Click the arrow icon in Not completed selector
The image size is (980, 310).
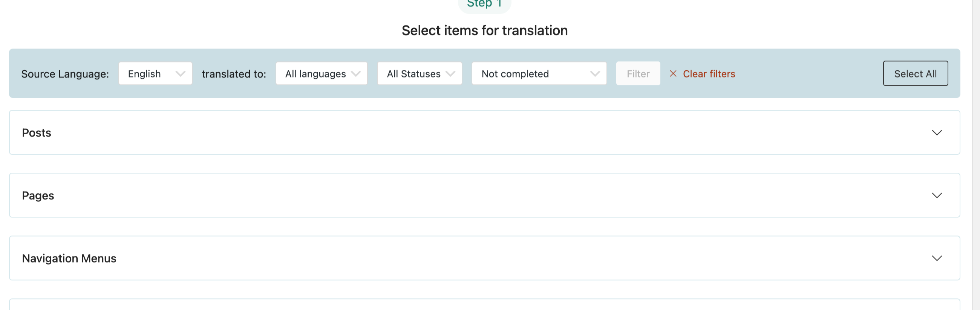click(595, 74)
